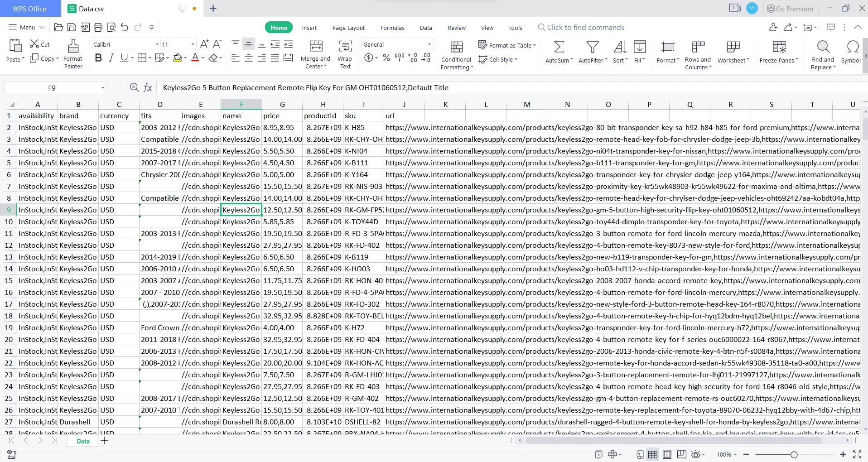Apply the red font color
Image resolution: width=868 pixels, height=462 pixels.
(x=195, y=58)
